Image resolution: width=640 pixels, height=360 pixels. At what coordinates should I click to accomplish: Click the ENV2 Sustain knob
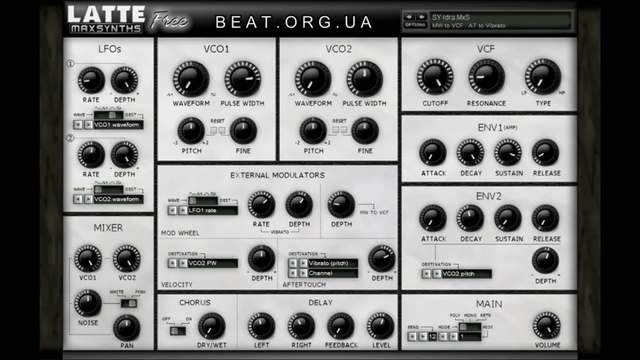(508, 218)
